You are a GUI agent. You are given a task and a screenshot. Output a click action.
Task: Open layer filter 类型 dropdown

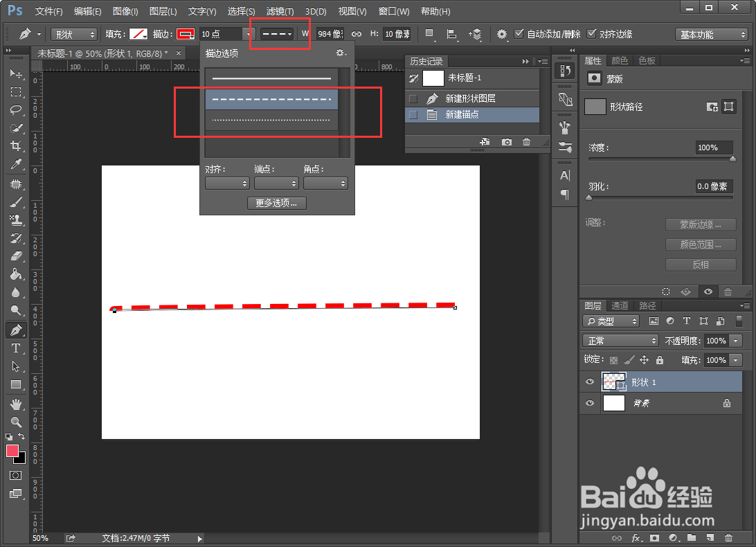point(611,321)
